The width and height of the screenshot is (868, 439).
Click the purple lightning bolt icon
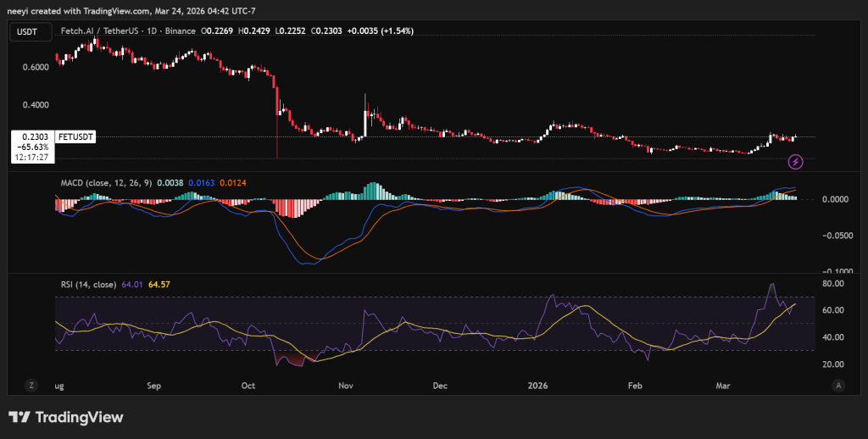795,160
